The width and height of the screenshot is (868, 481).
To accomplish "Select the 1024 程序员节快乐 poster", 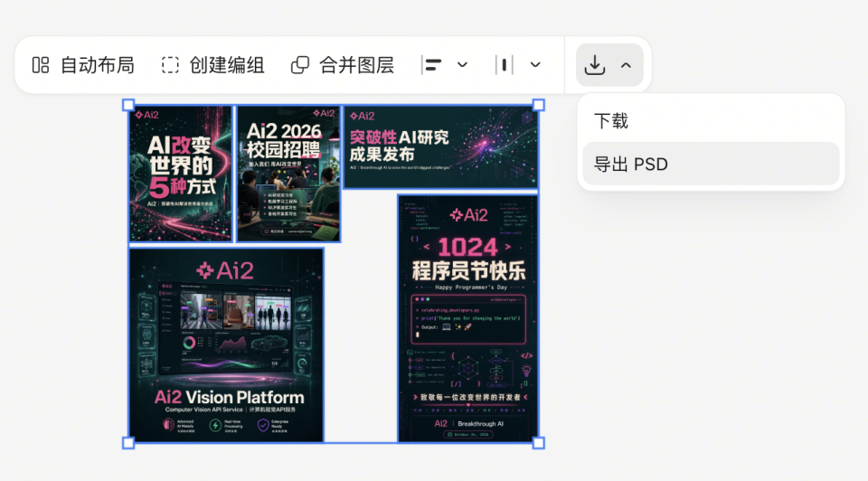I will (x=467, y=318).
